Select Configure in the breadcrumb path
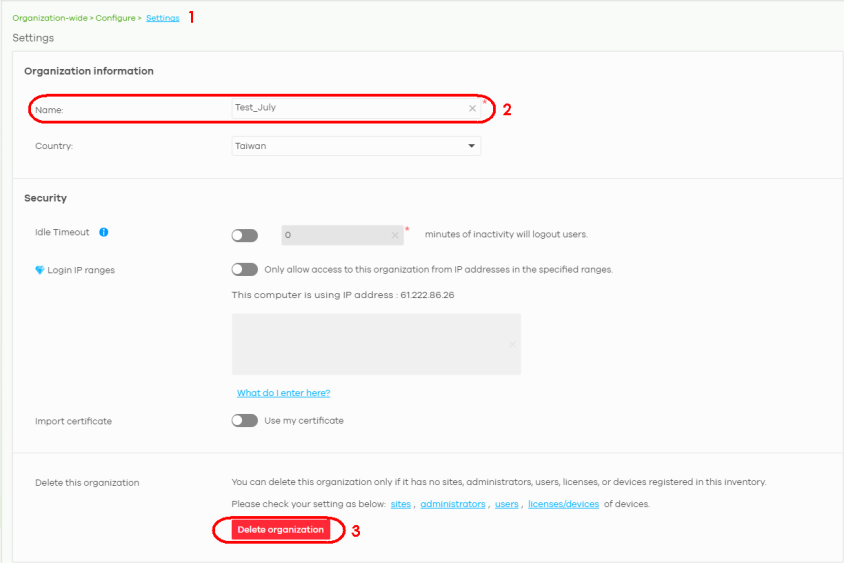Screen dimensions: 844x563 [x=114, y=18]
